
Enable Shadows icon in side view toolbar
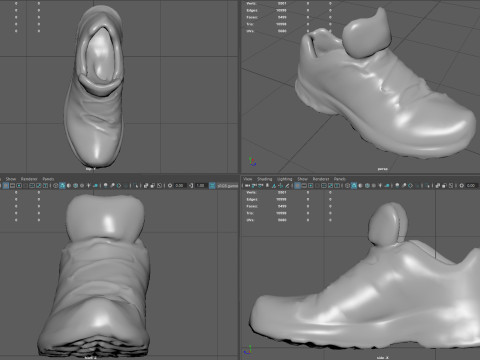click(x=387, y=185)
